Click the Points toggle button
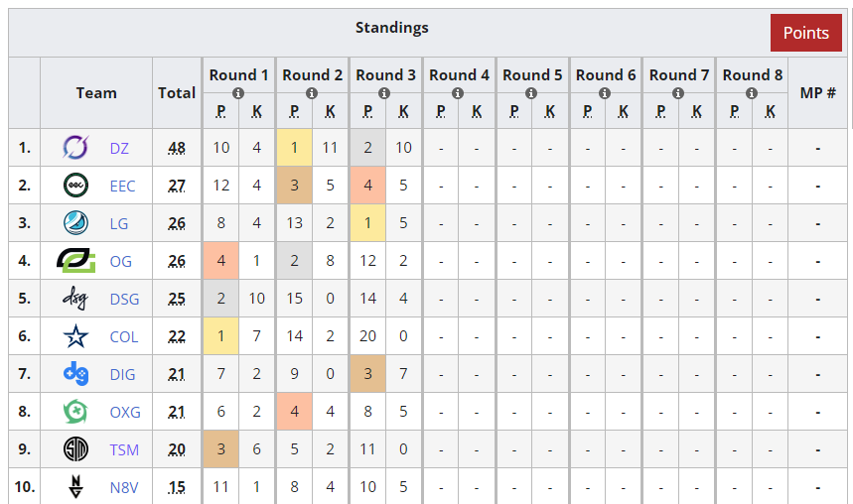The height and width of the screenshot is (504, 853). 805,33
